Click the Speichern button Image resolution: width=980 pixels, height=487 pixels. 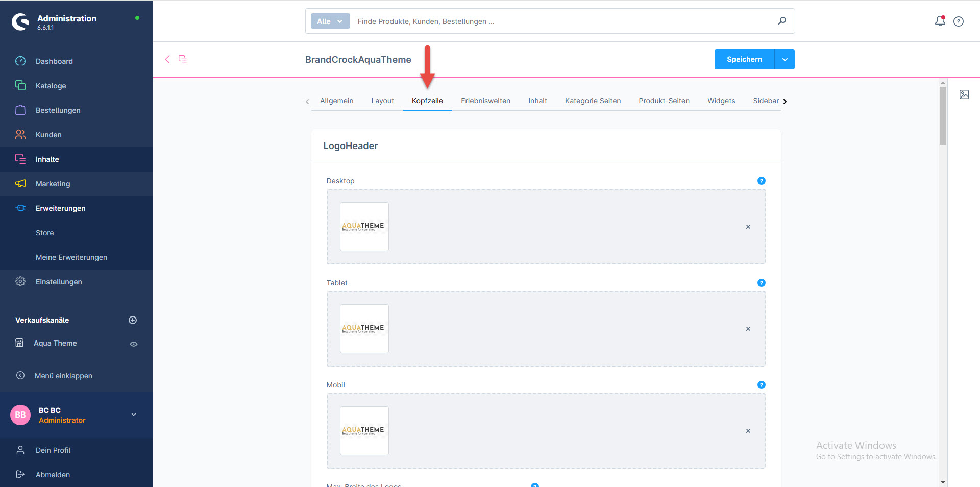(x=744, y=60)
